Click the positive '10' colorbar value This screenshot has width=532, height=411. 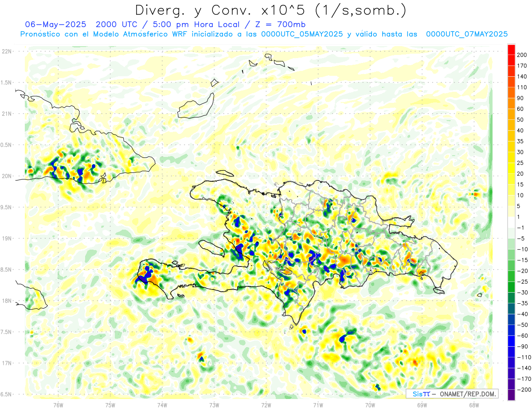tap(521, 195)
